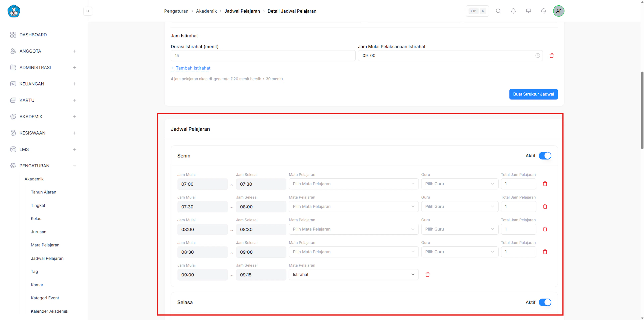This screenshot has height=320, width=644.
Task: Open Pilih Guru dropdown for 07:30 row
Action: 460,206
